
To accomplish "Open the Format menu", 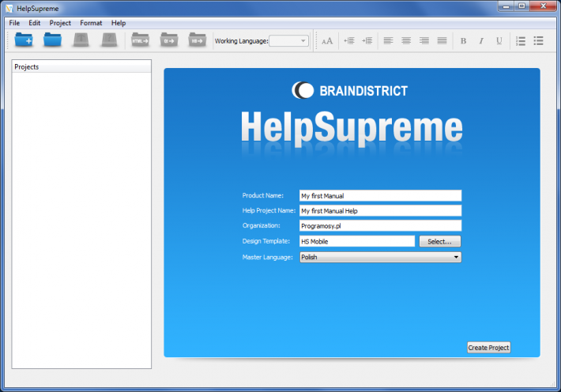I will [x=91, y=23].
